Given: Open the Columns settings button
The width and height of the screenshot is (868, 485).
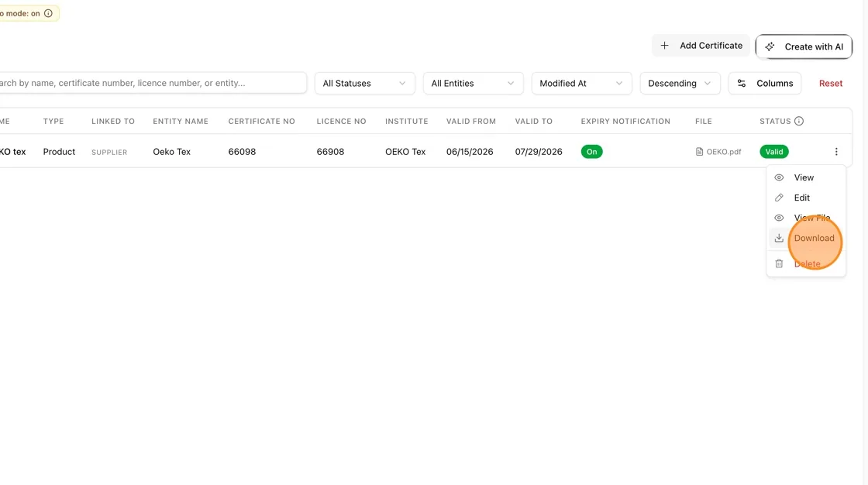Looking at the screenshot, I should pyautogui.click(x=764, y=83).
